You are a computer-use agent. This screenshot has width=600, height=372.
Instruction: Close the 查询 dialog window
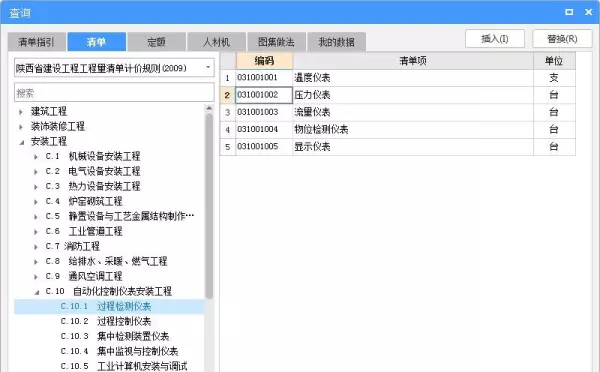click(x=589, y=12)
